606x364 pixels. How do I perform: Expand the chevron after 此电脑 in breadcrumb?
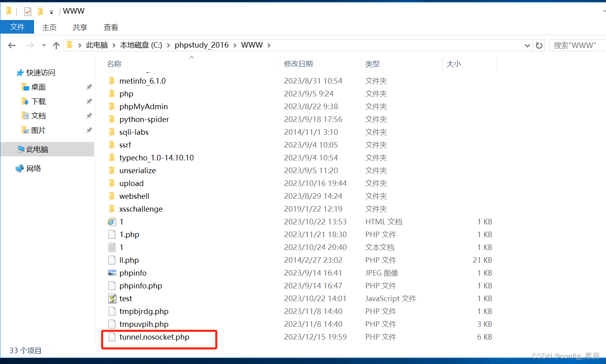[x=114, y=45]
